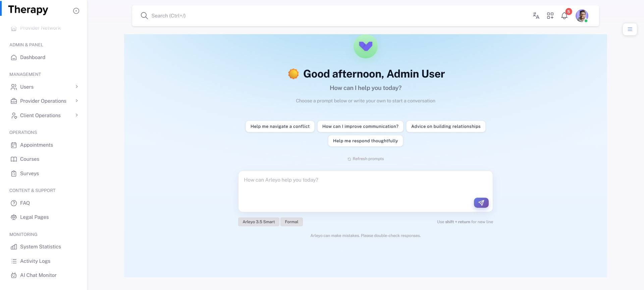
Task: Click the Client Operations person icon
Action: click(14, 115)
